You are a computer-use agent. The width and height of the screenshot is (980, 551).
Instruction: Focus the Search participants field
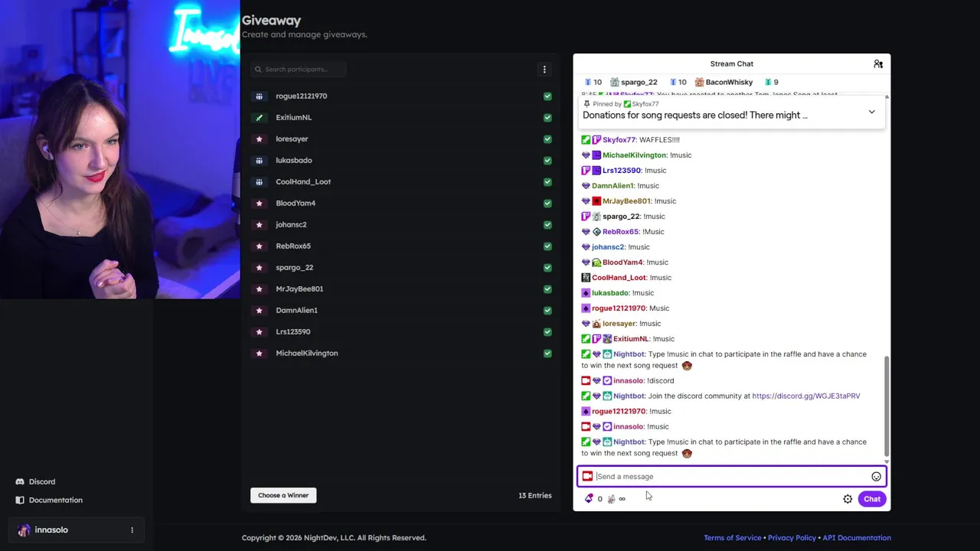(x=299, y=69)
